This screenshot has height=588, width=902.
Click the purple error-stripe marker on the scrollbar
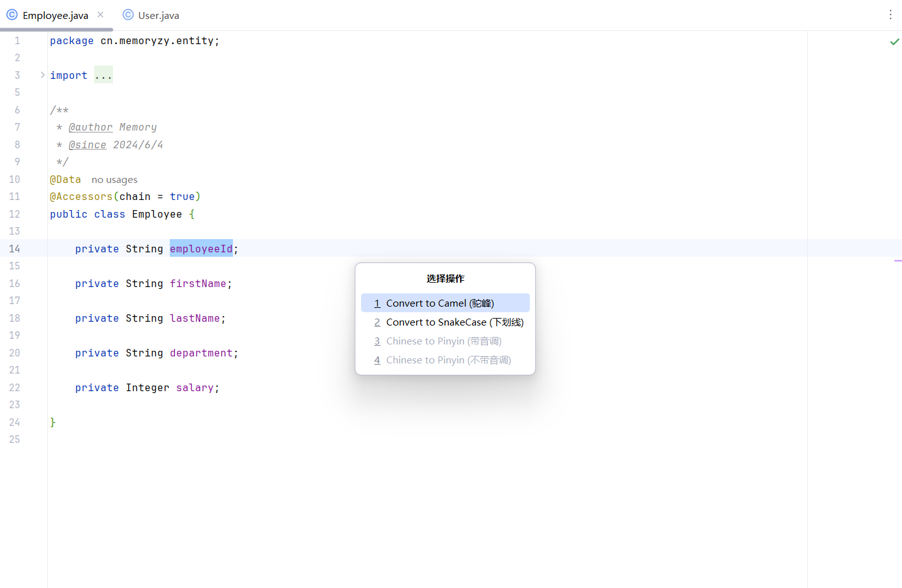(x=898, y=261)
